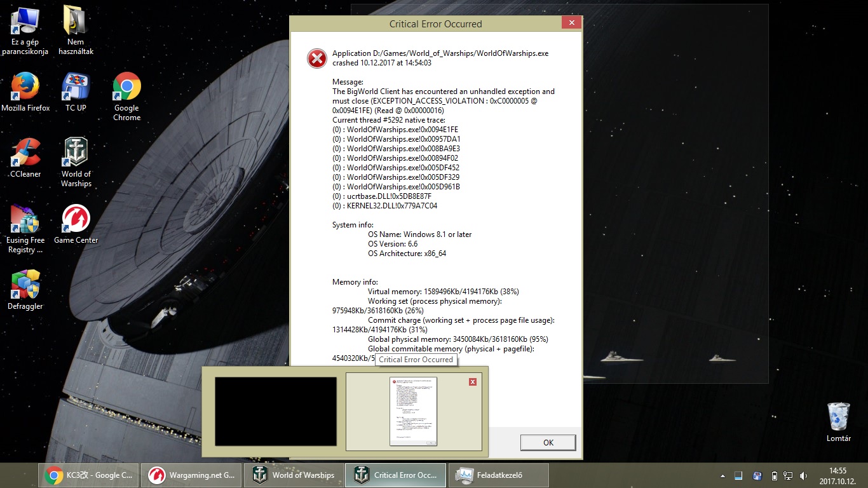
Task: Click the black World of Warships preview thumbnail
Action: tap(276, 412)
